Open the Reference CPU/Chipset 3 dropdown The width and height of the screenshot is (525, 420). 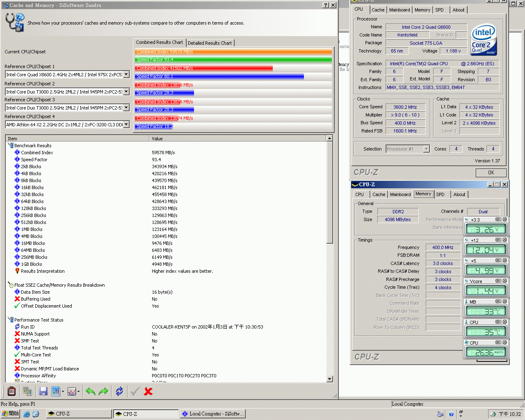click(x=126, y=108)
